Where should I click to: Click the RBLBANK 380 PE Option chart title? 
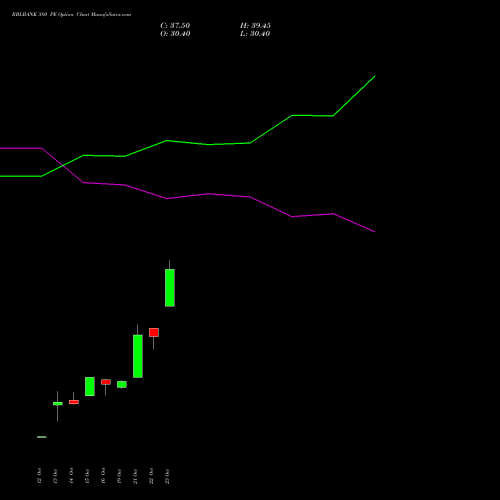[x=71, y=14]
